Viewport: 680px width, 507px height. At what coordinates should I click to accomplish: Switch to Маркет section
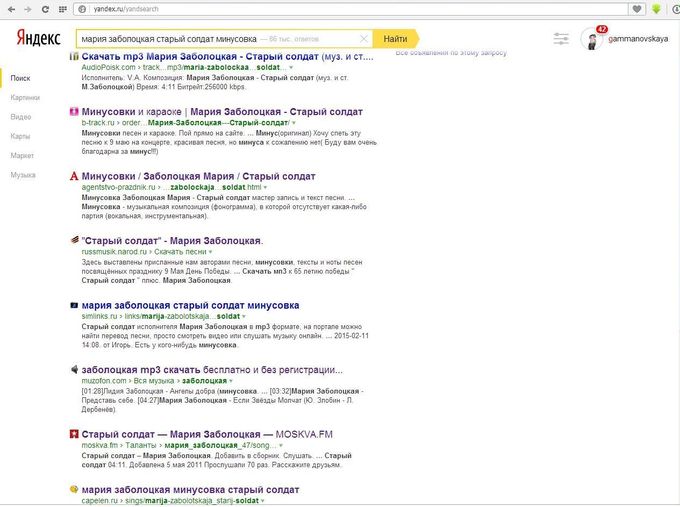22,155
